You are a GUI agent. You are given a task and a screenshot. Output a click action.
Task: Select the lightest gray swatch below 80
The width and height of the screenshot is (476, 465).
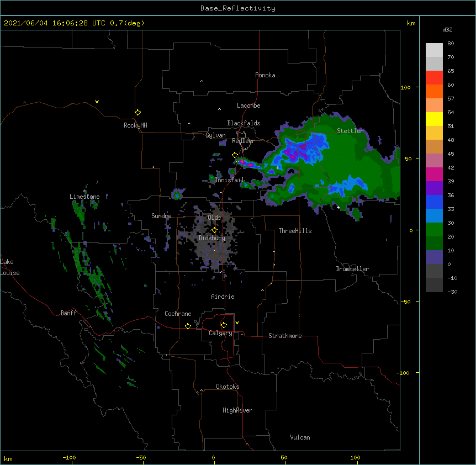coord(434,50)
